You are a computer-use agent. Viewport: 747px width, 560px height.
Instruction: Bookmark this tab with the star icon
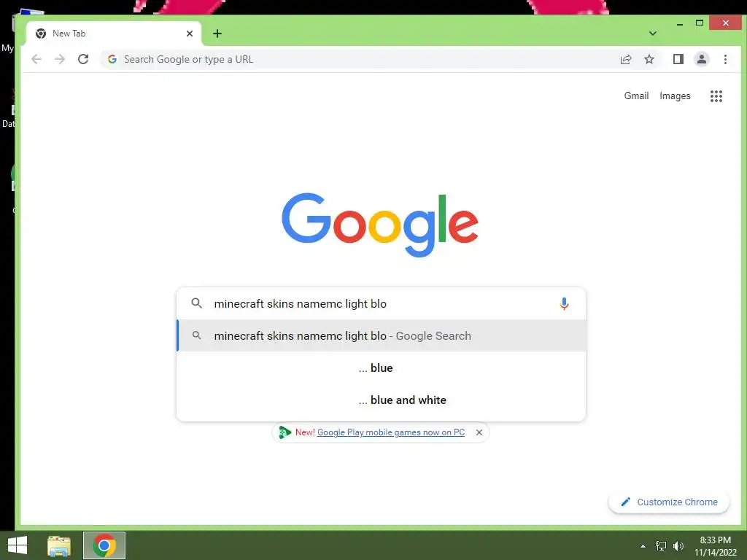tap(649, 59)
